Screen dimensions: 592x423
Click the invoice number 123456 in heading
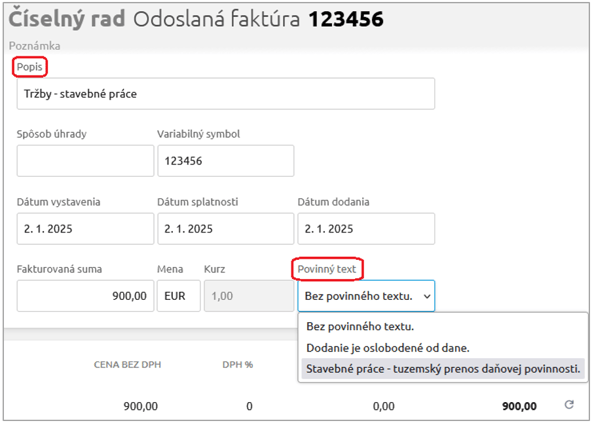(346, 19)
